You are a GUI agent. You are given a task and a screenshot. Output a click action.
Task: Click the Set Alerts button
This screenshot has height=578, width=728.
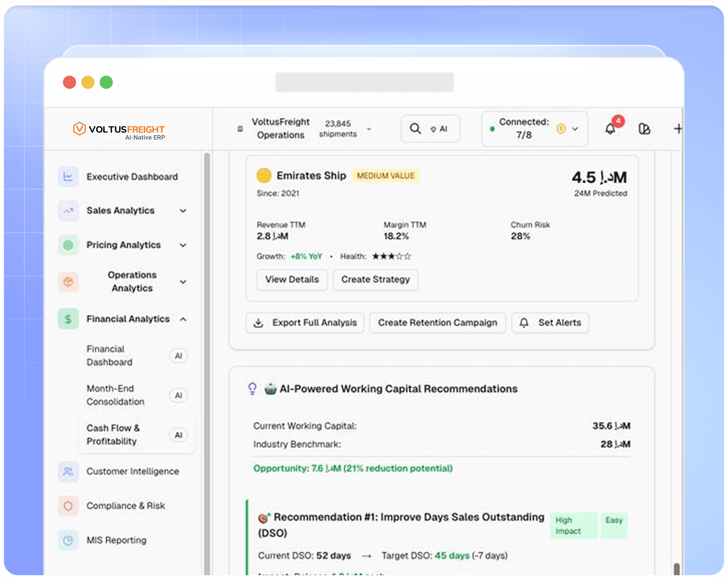550,323
